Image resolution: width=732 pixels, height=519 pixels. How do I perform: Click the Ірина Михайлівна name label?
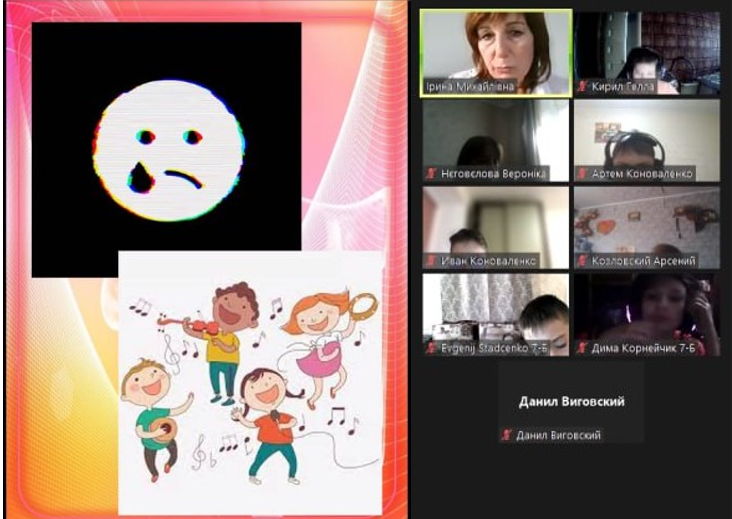[470, 86]
